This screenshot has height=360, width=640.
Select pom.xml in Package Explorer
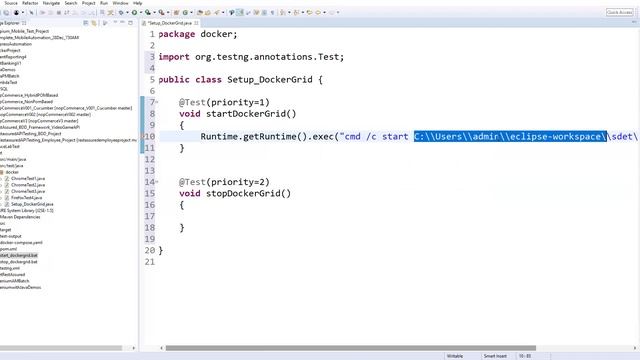9,249
